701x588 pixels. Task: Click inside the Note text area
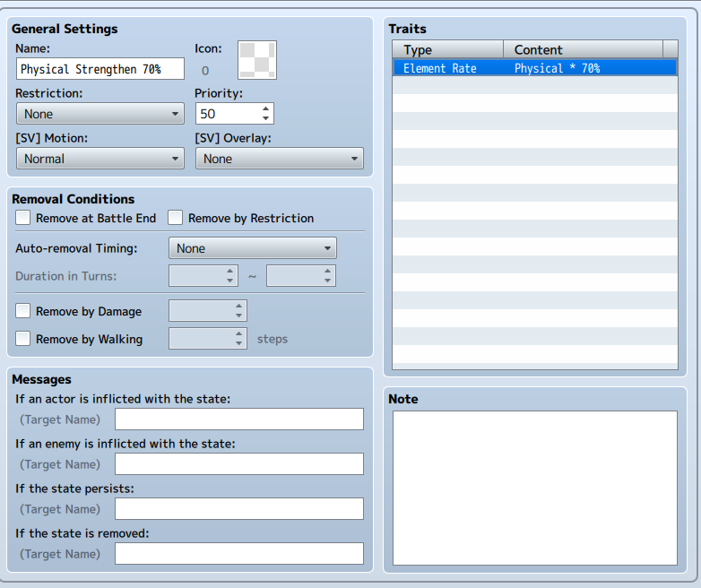(x=535, y=488)
